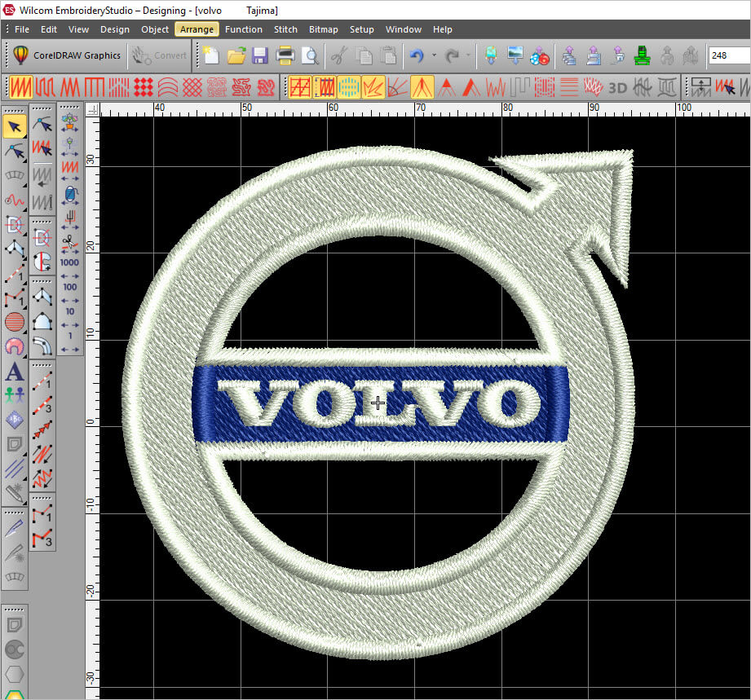Click the Print Preview magnifier icon
Screen dimensions: 751x700
(x=310, y=55)
